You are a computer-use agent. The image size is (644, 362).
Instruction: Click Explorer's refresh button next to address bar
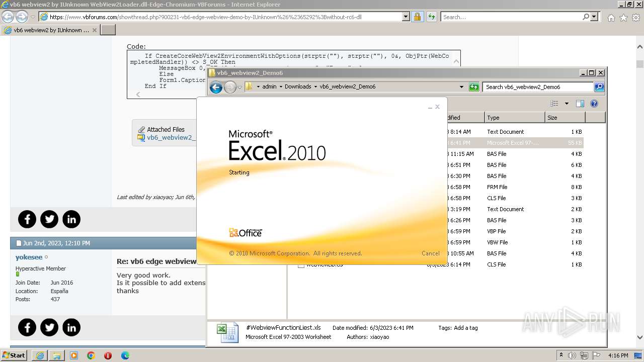click(473, 87)
